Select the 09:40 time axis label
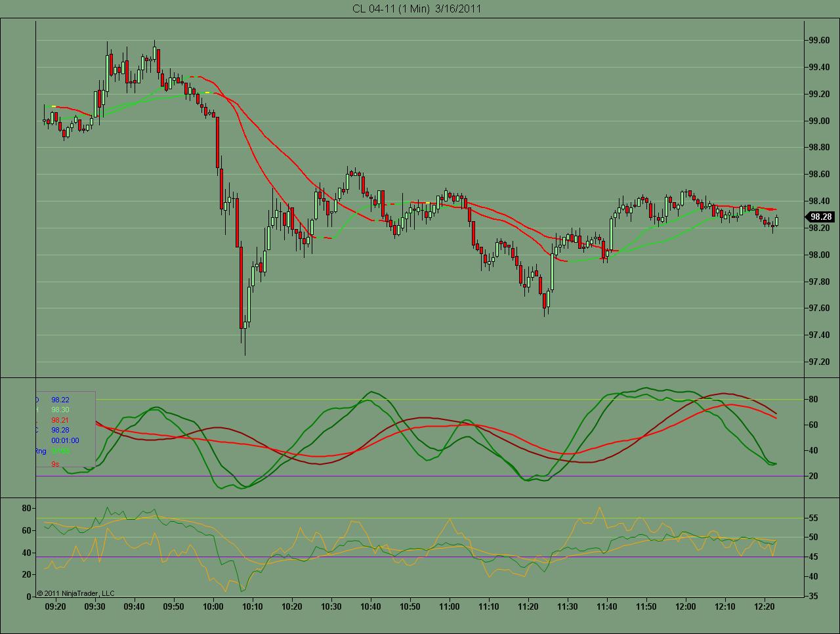840x634 pixels. pos(135,607)
